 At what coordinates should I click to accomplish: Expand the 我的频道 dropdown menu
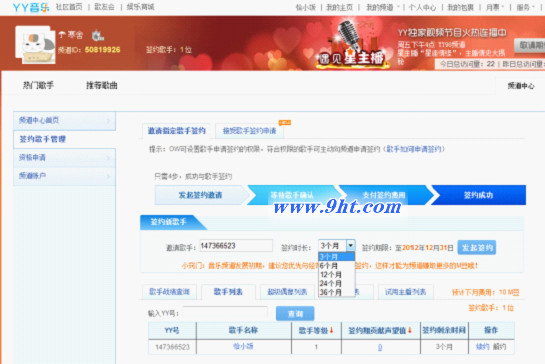[382, 7]
